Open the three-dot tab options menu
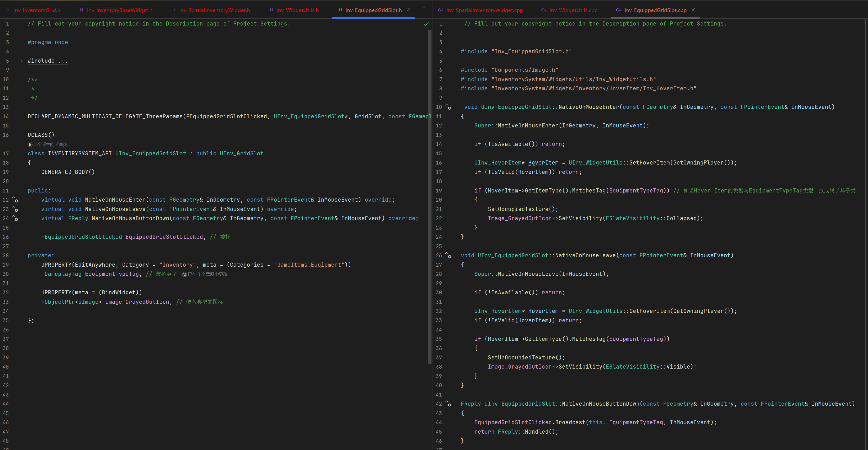Image resolution: width=868 pixels, height=450 pixels. 424,10
